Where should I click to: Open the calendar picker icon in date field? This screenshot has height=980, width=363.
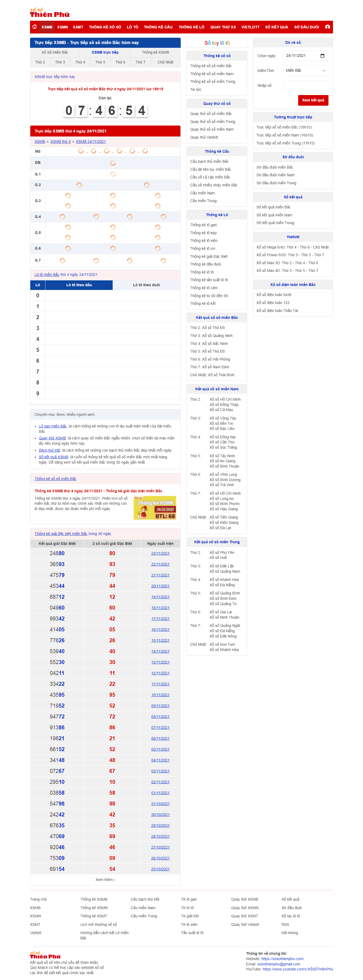coord(322,56)
